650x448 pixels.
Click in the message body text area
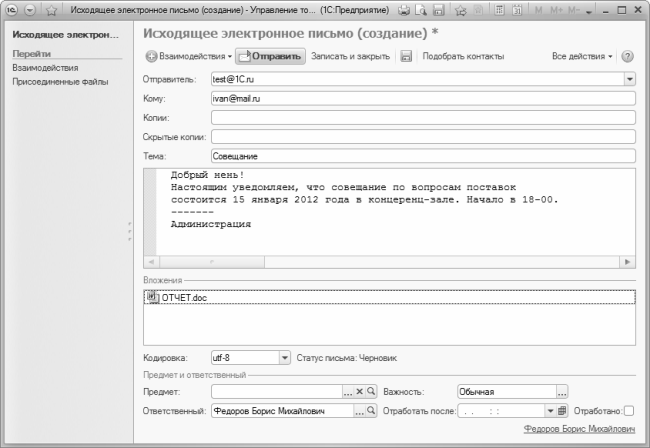396,212
